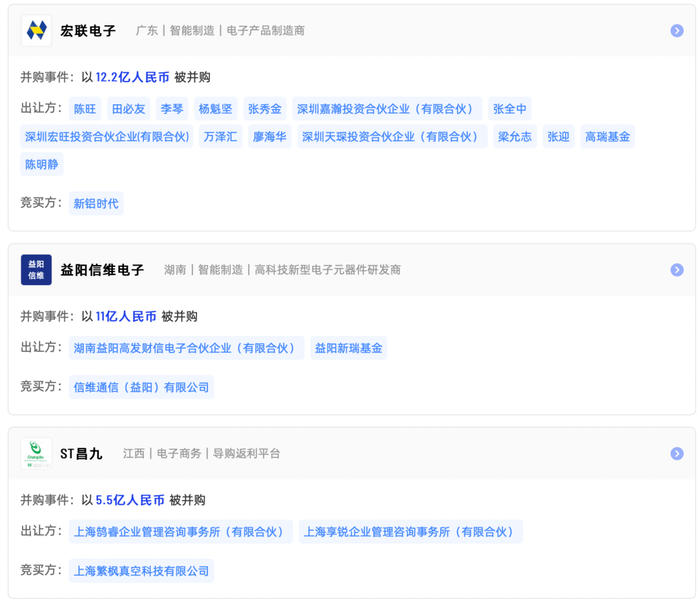Screen dimensions: 700x599
Task: Open buyer tag 上海繁枫真空科技有限公司
Action: [141, 571]
